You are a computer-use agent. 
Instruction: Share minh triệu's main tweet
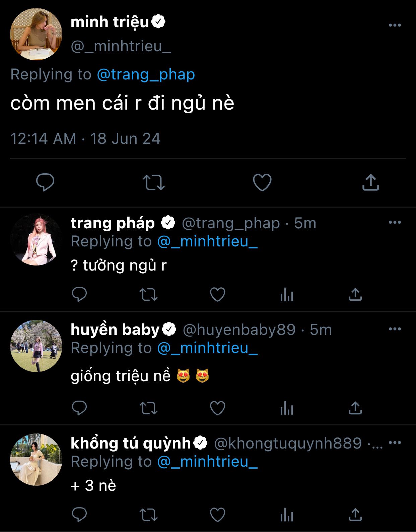370,182
